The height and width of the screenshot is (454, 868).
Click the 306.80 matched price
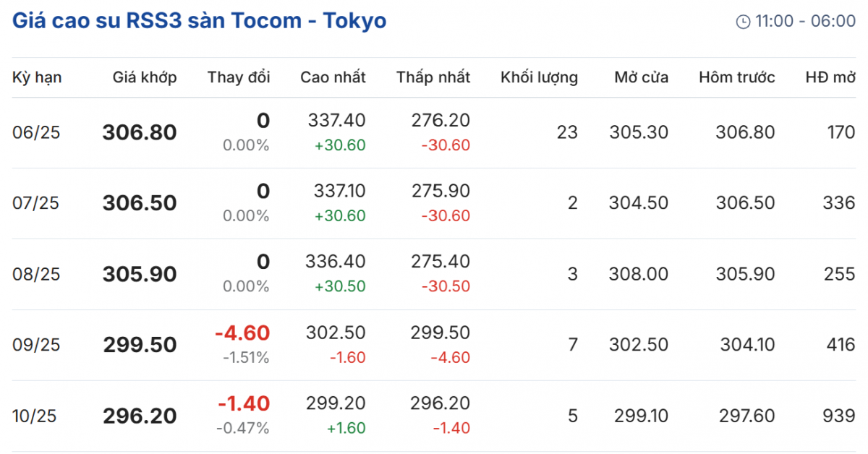(x=140, y=132)
